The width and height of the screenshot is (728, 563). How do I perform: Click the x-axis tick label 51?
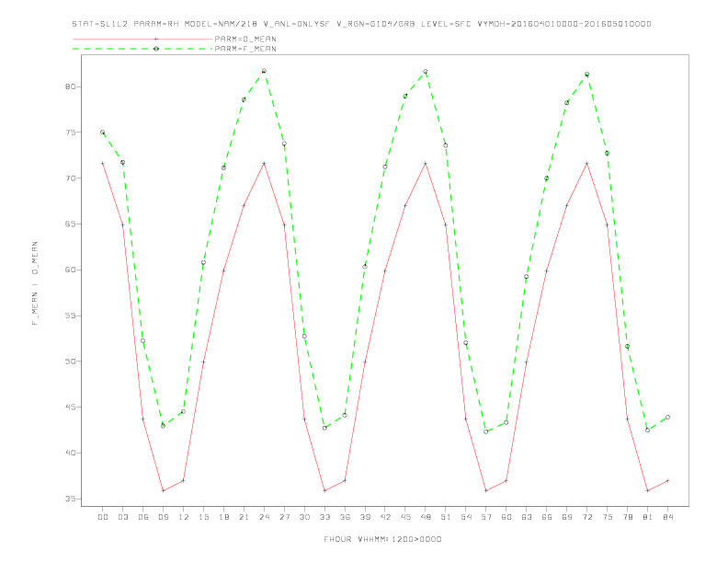coord(446,517)
